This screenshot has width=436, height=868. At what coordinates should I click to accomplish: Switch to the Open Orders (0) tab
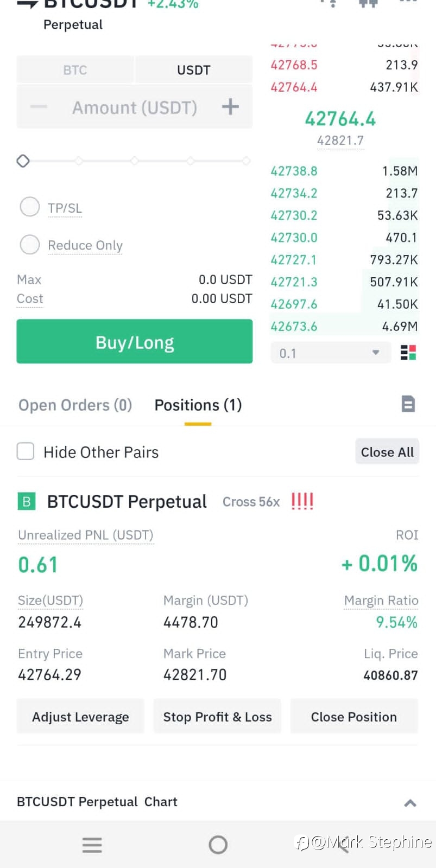(x=75, y=405)
